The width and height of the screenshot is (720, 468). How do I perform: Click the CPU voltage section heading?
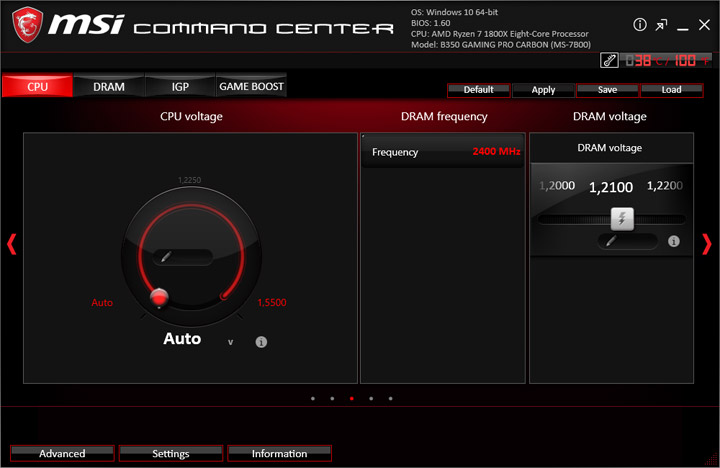(x=191, y=117)
